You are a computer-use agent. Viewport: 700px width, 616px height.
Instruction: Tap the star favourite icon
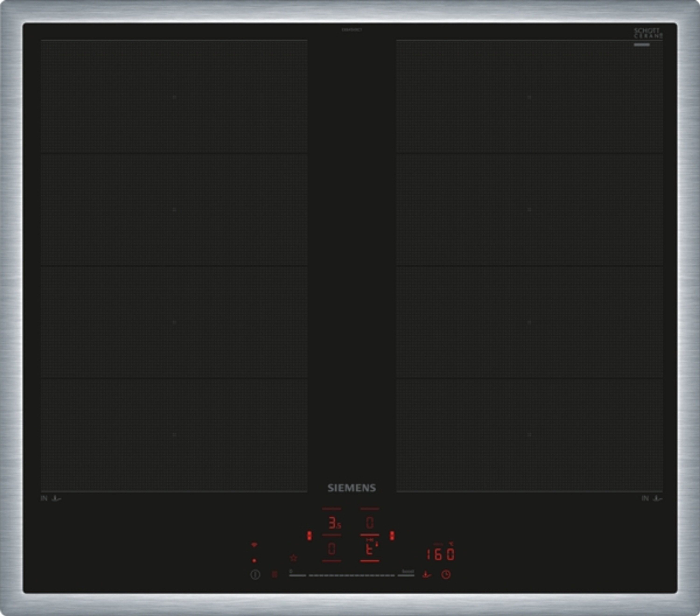click(x=294, y=558)
